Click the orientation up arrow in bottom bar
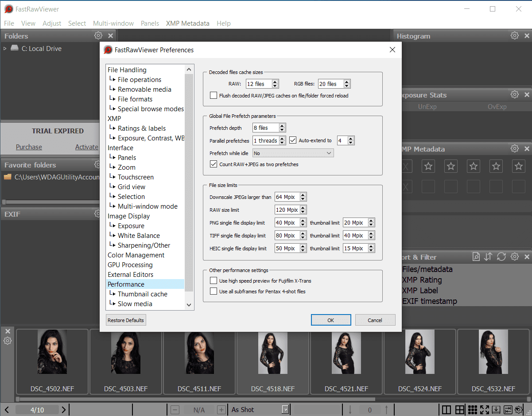The width and height of the screenshot is (532, 416). tap(386, 410)
